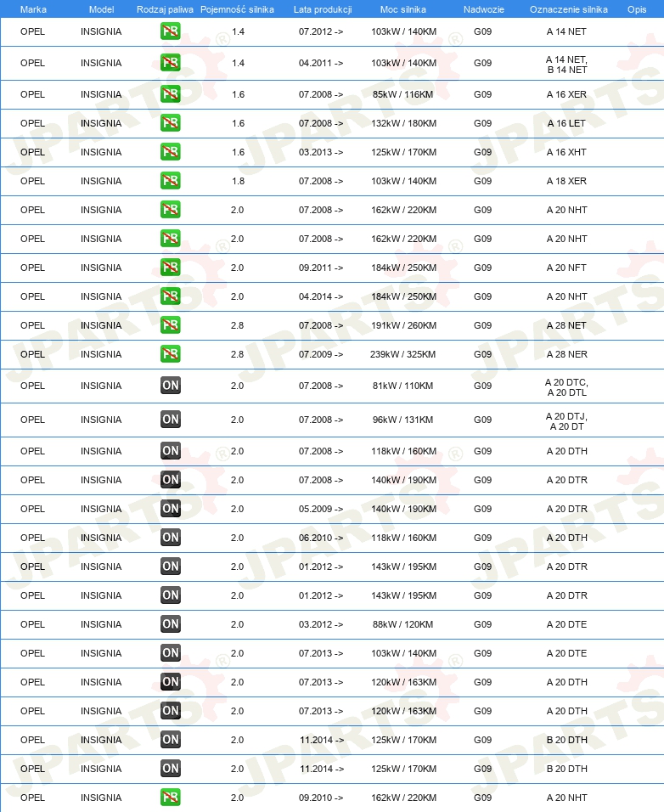Select the engine code 'A 18 XER'
Viewport: 664px width, 812px height.
point(566,181)
